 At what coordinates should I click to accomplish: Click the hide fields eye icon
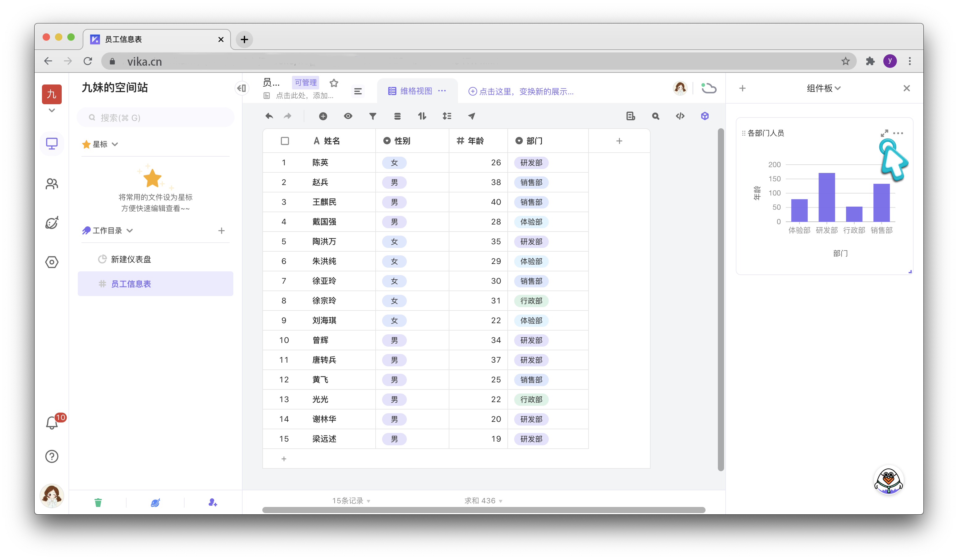348,116
